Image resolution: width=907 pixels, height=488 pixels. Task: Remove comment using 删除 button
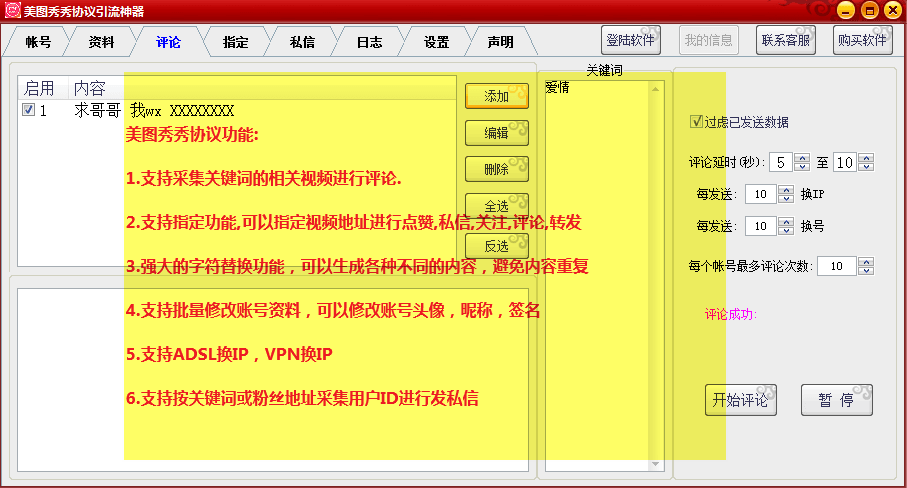click(x=497, y=169)
